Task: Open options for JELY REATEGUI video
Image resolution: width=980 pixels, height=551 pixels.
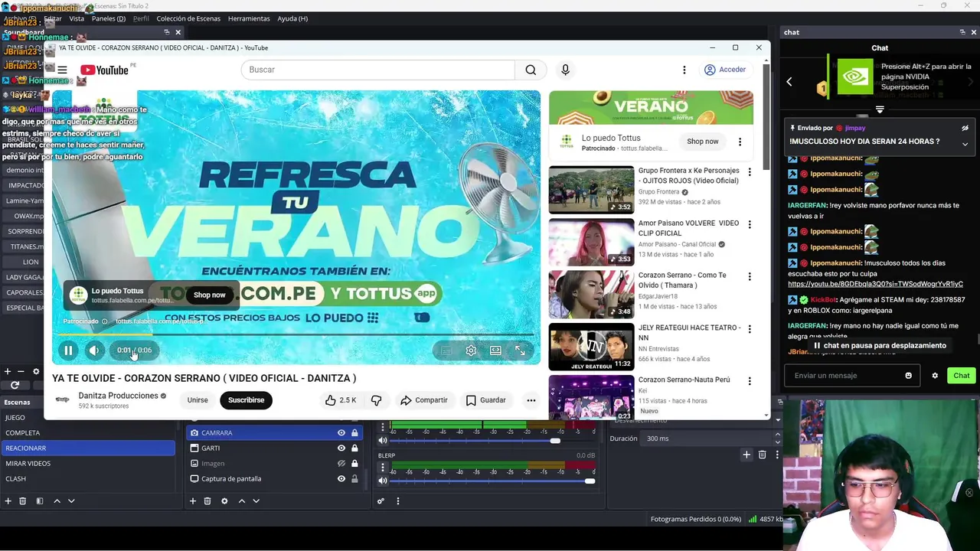Action: [x=750, y=329]
